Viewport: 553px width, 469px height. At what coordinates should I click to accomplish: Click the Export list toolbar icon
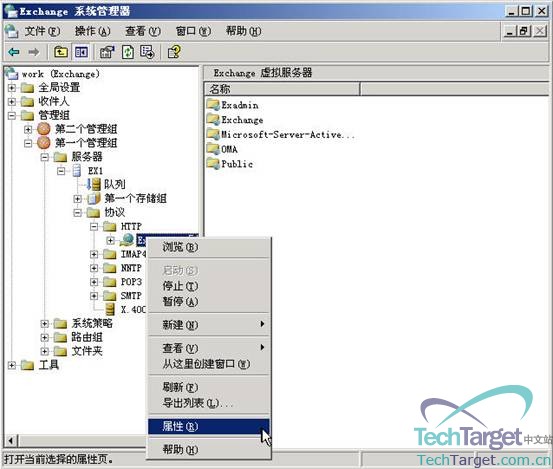coord(147,52)
